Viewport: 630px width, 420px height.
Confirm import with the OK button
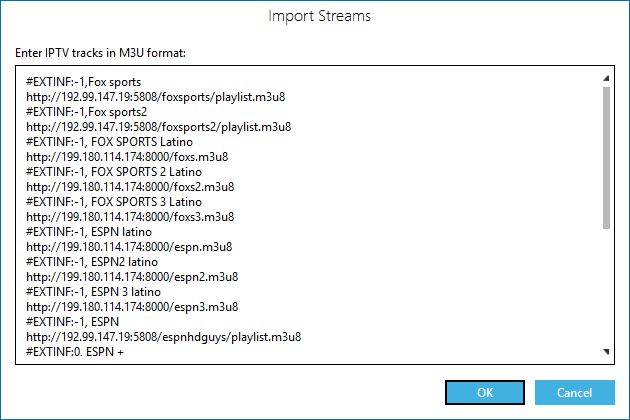tap(485, 392)
